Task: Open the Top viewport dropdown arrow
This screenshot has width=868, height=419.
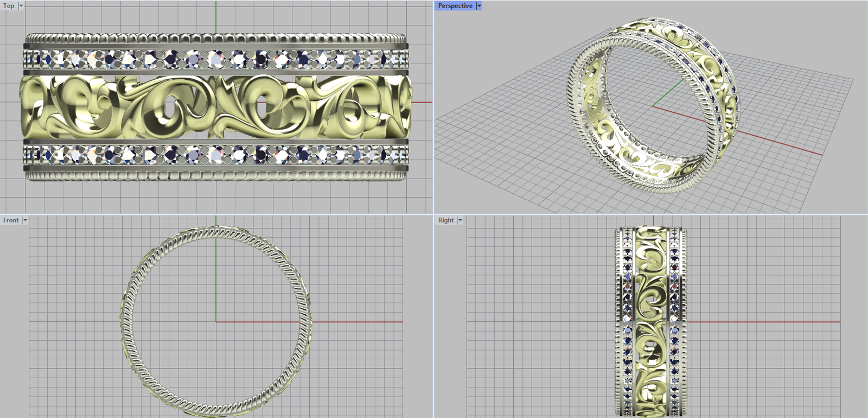Action: coord(21,6)
